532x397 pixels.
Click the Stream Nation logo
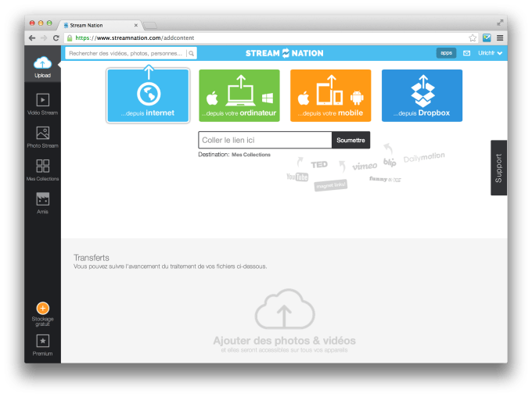[284, 53]
